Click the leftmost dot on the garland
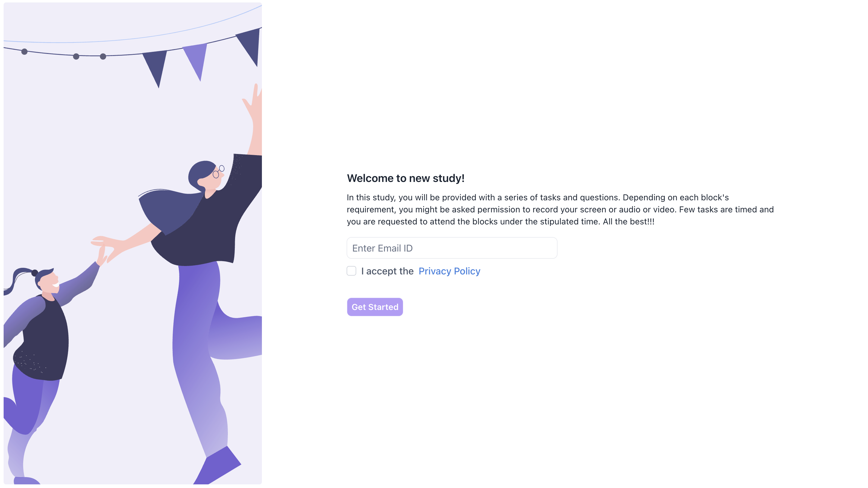This screenshot has width=868, height=488. [x=24, y=52]
